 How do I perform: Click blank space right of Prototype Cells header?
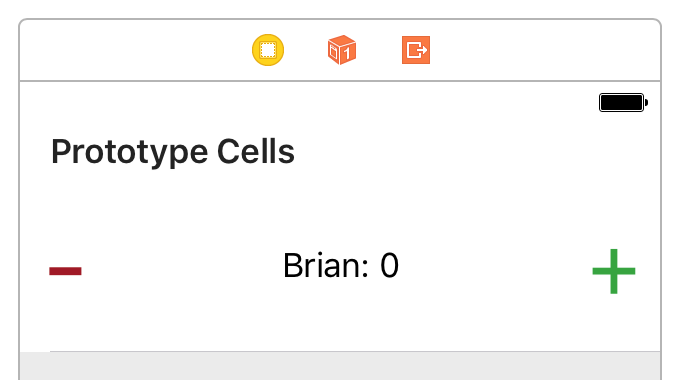coord(477,152)
